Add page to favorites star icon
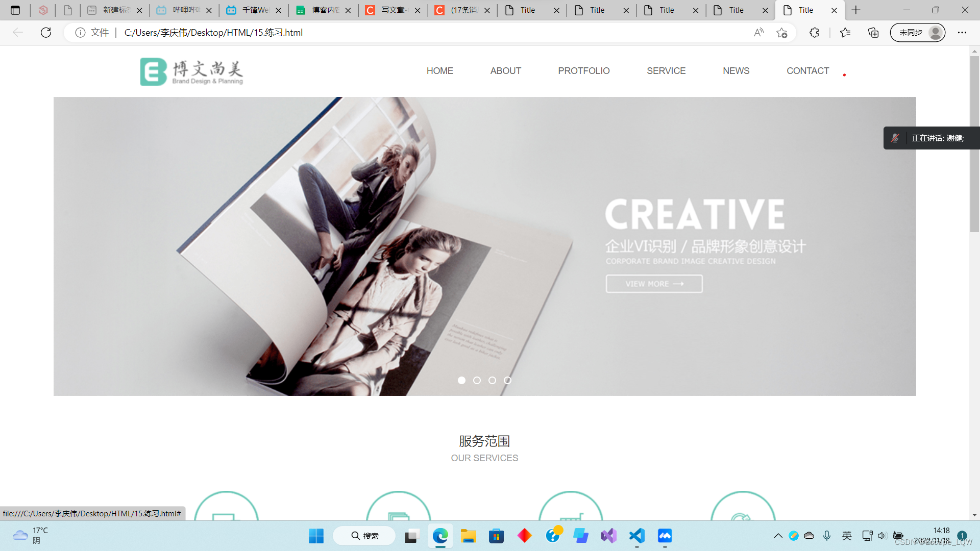The width and height of the screenshot is (980, 551). click(781, 33)
